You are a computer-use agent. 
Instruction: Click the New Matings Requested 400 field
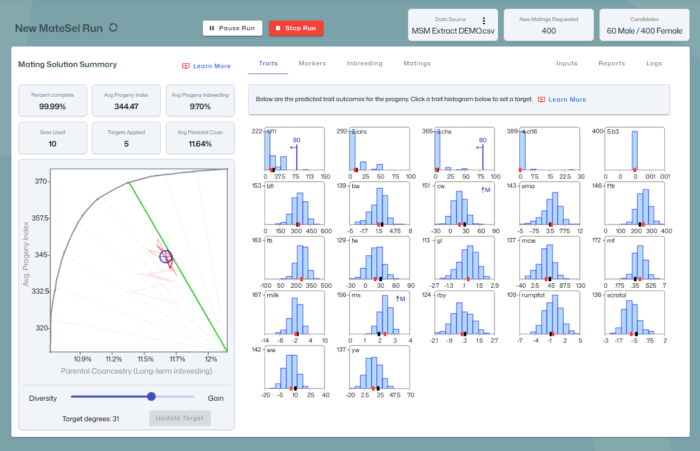tap(549, 26)
